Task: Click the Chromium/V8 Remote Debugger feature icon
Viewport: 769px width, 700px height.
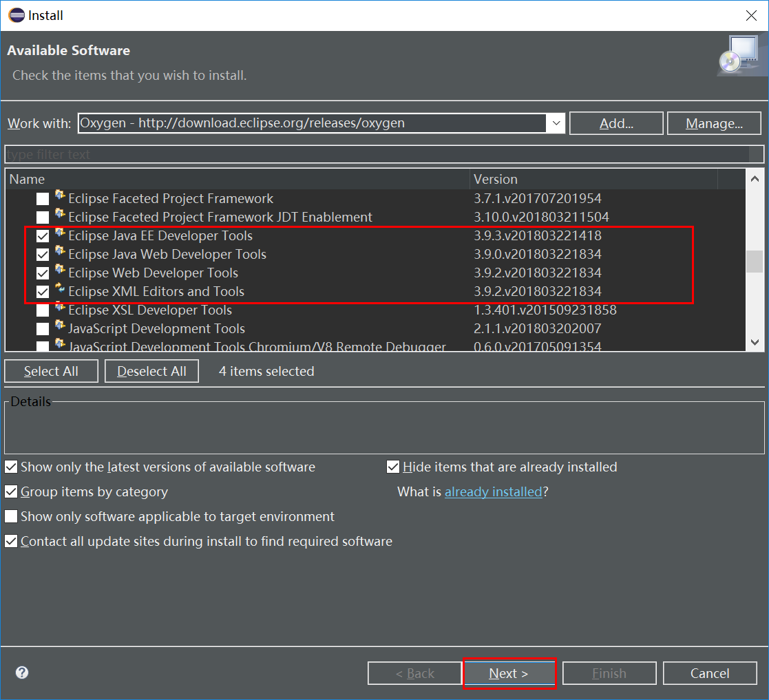Action: click(61, 346)
